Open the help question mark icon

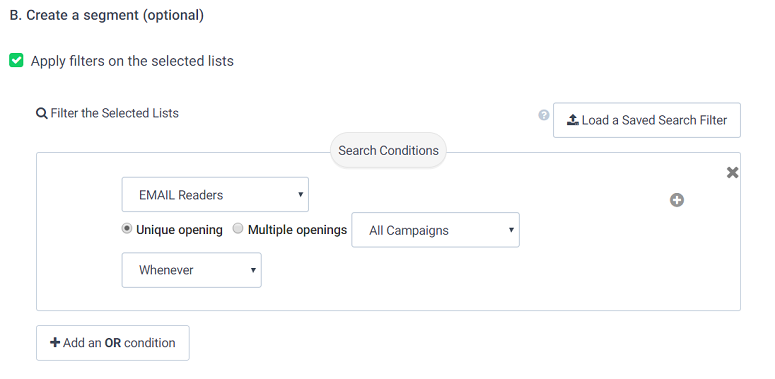(x=544, y=115)
